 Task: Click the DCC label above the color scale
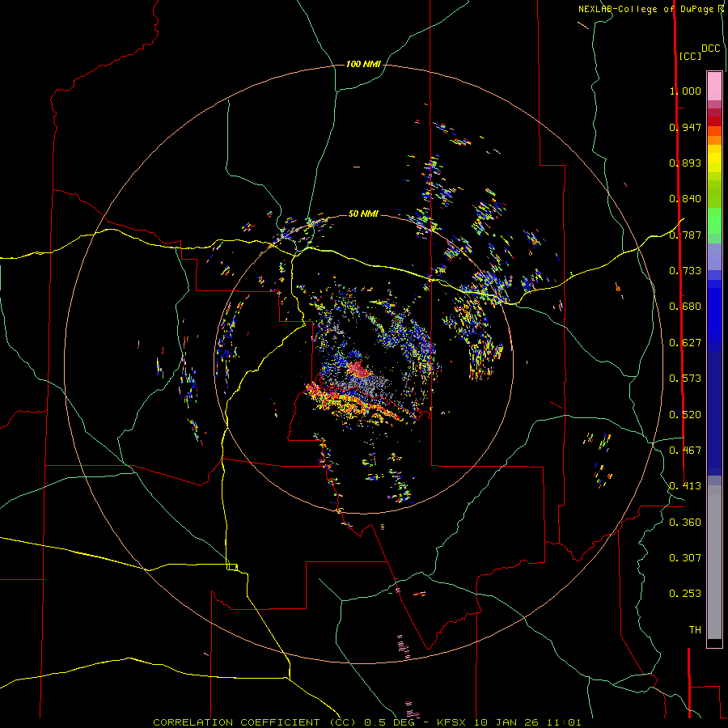click(x=710, y=49)
